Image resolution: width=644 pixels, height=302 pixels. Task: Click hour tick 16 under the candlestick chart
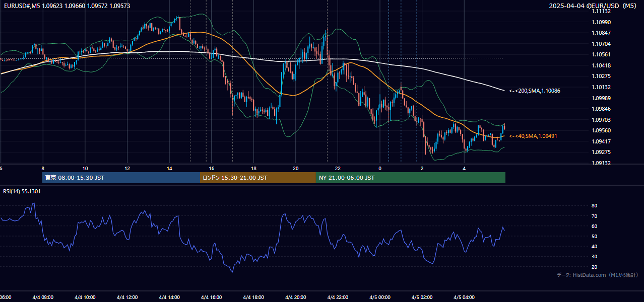212,168
